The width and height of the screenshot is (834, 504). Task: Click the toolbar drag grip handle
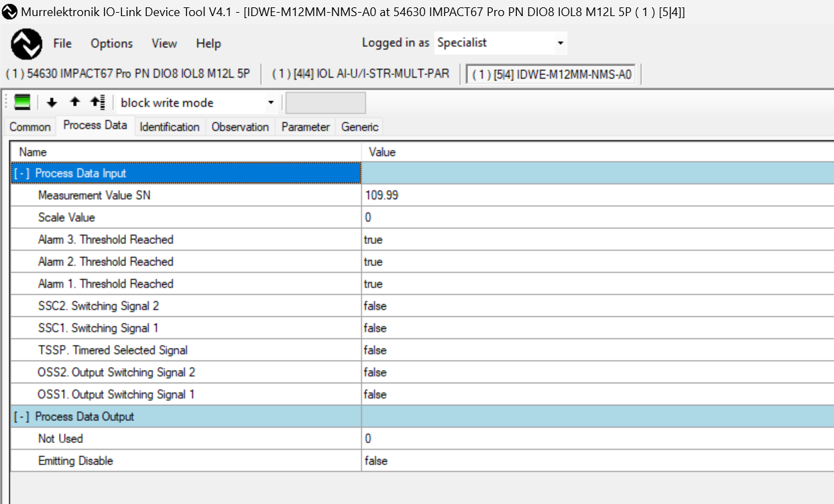pos(7,103)
